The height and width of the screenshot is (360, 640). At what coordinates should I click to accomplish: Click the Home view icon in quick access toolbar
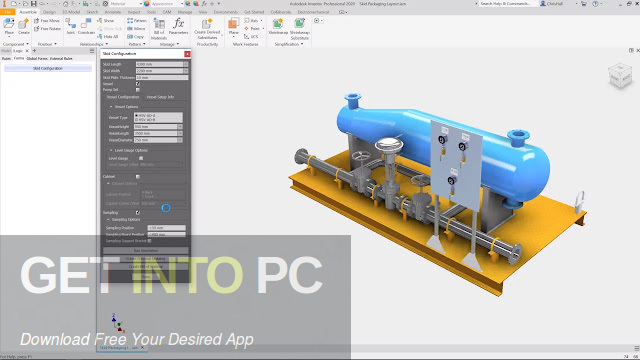point(65,4)
